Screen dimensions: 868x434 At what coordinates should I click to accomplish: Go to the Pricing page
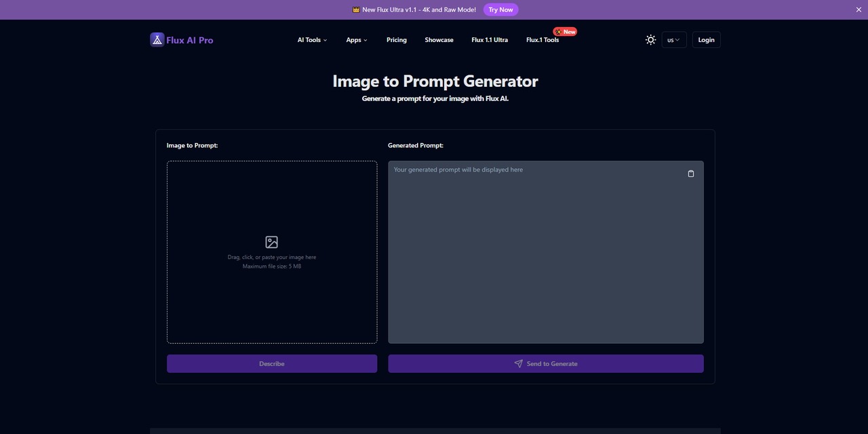click(397, 40)
